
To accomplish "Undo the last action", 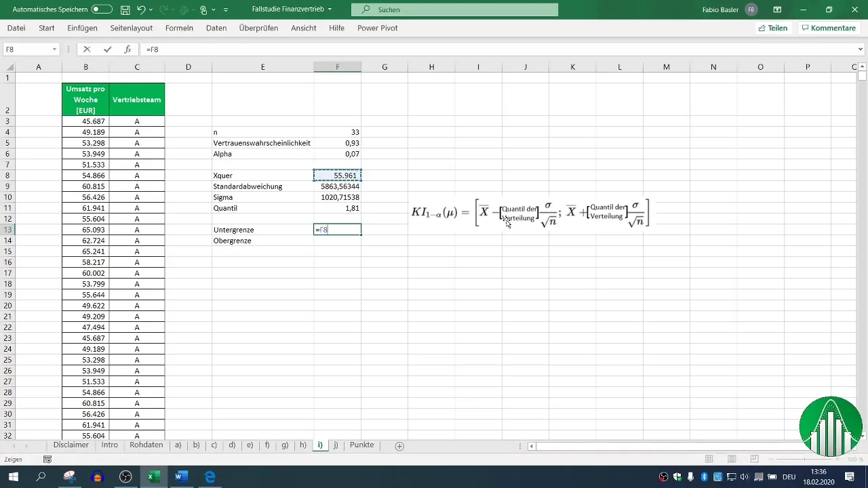I will click(141, 9).
